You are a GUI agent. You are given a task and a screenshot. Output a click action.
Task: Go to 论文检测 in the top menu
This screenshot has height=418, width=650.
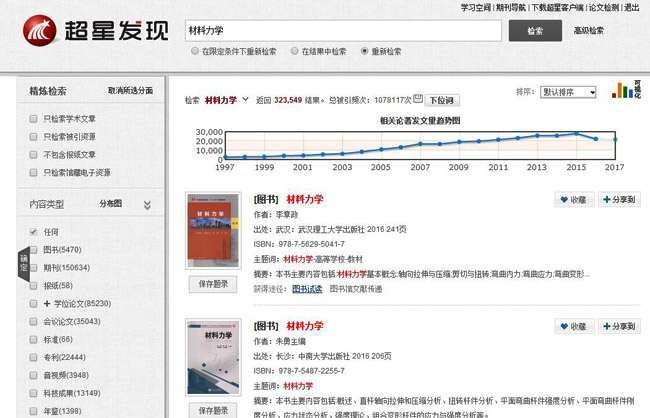[603, 7]
